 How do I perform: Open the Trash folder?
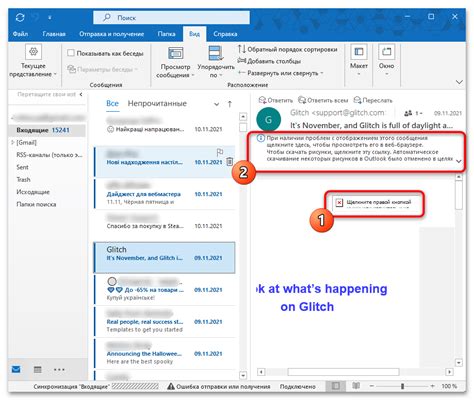[x=23, y=179]
